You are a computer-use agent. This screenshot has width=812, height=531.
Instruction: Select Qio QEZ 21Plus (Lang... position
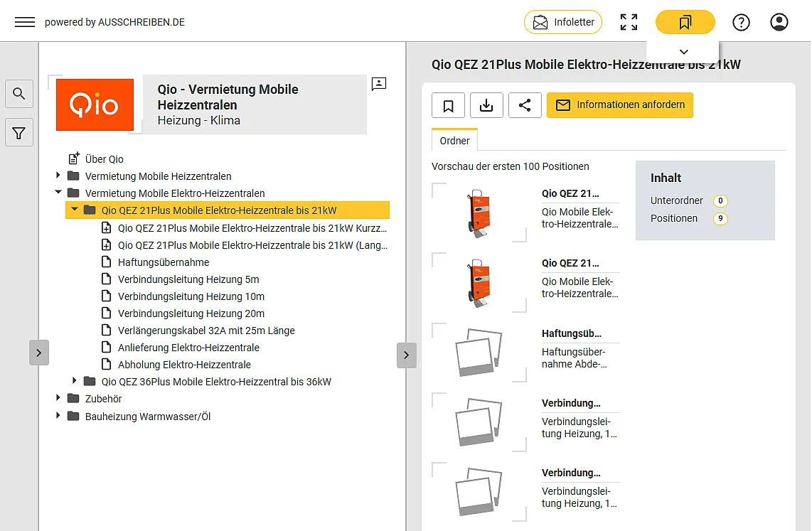tap(252, 245)
